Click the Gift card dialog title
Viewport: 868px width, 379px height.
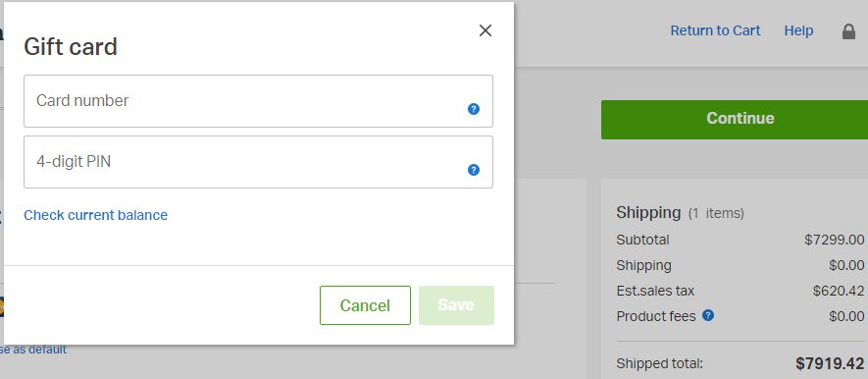tap(71, 46)
